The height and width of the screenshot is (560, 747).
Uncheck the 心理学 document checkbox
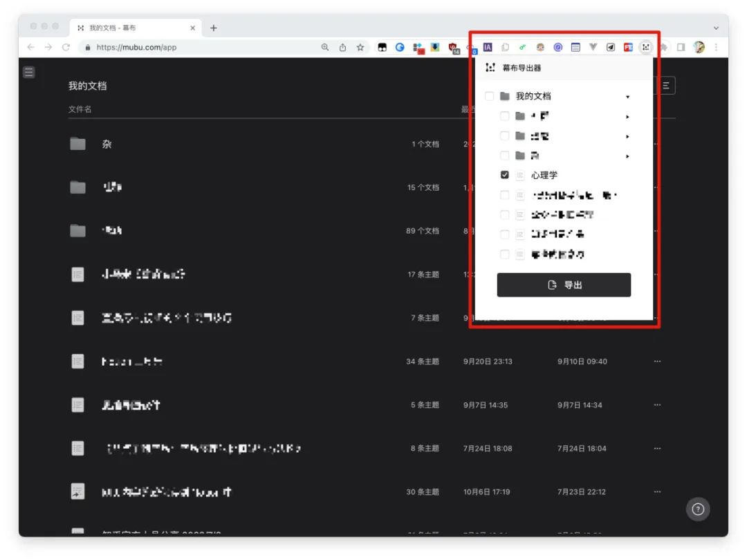click(x=504, y=174)
